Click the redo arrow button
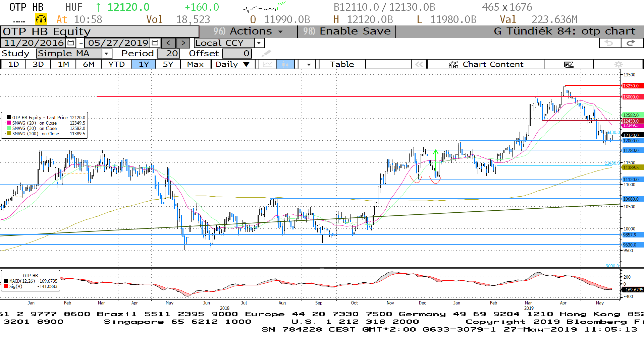The height and width of the screenshot is (348, 644). (632, 43)
